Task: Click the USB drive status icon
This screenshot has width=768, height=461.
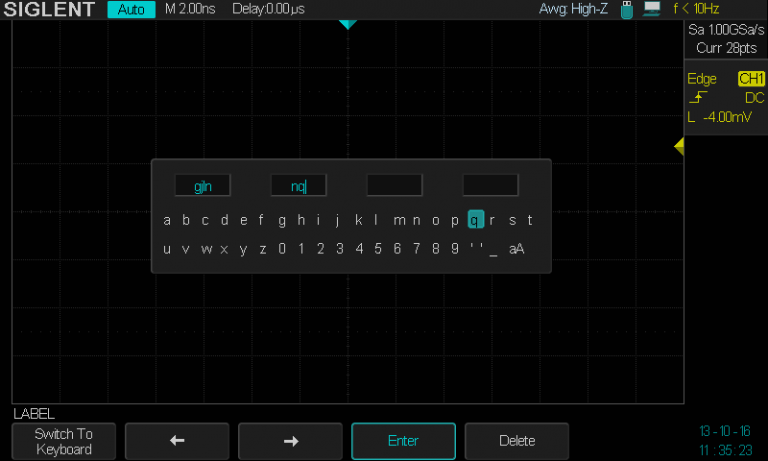Action: click(x=627, y=9)
